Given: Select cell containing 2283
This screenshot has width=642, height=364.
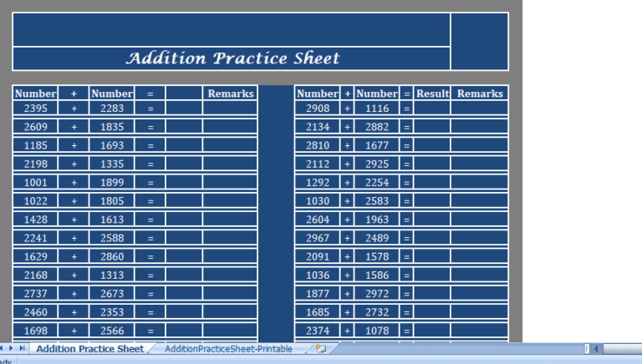Looking at the screenshot, I should (x=112, y=109).
